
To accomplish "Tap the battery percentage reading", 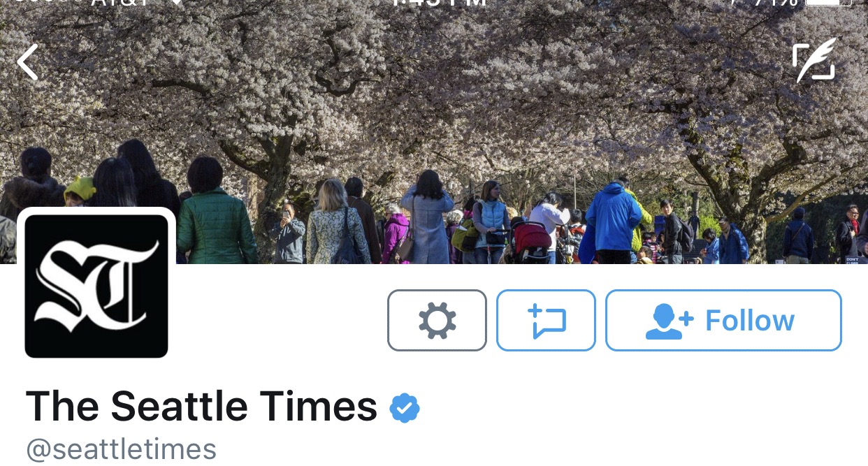I will 774,2.
